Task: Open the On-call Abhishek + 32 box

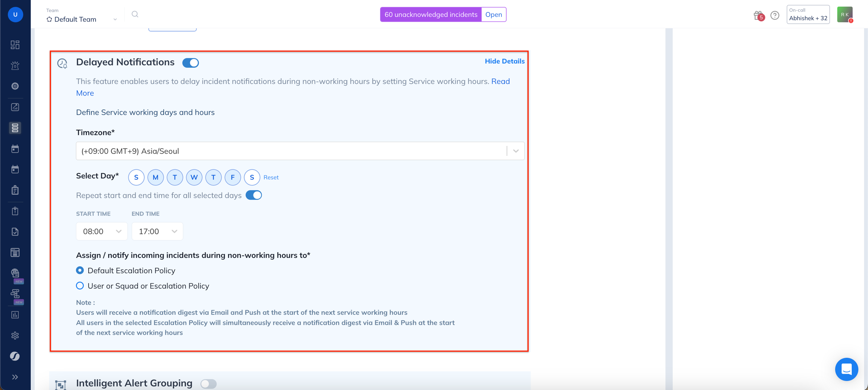Action: pos(808,15)
